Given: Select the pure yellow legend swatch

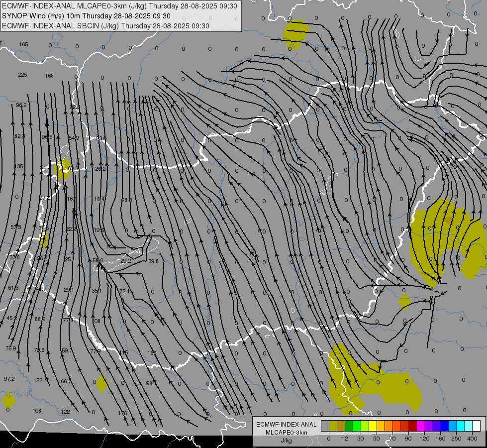Looking at the screenshot, I should (373, 426).
